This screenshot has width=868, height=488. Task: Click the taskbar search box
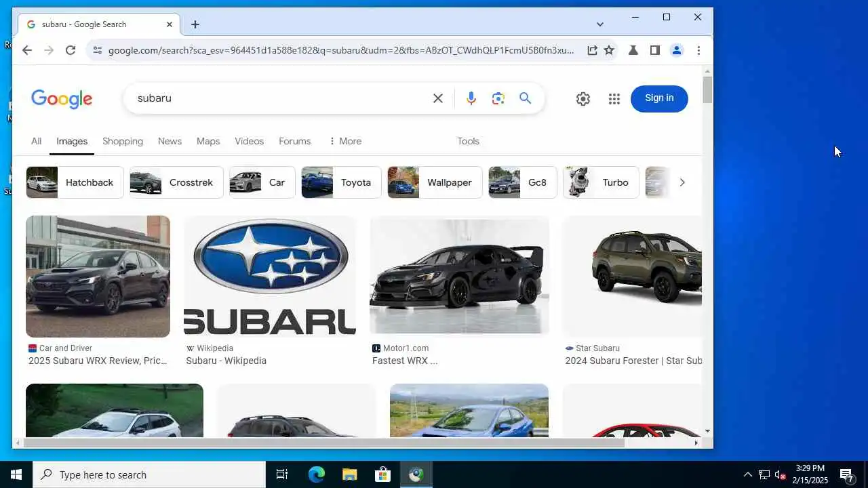149,474
